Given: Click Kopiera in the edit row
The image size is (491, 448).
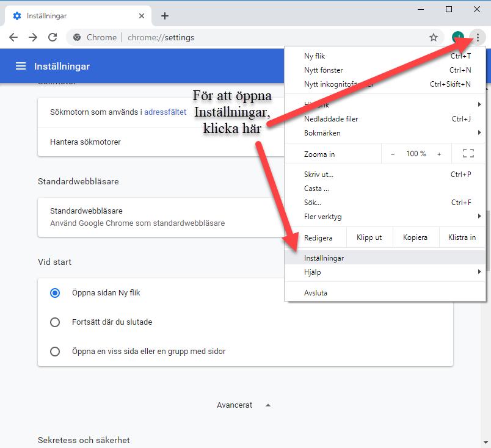Looking at the screenshot, I should (415, 237).
